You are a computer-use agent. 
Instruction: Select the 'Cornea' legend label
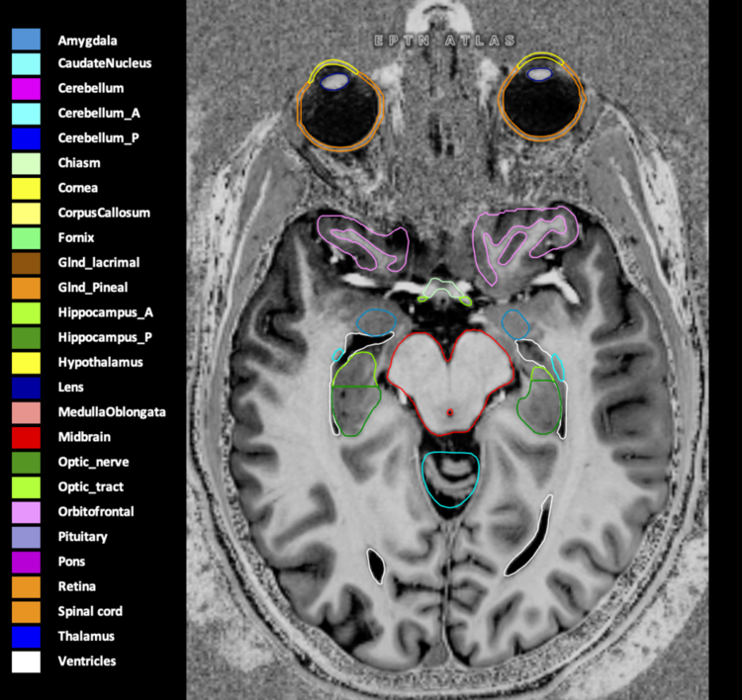tap(77, 188)
